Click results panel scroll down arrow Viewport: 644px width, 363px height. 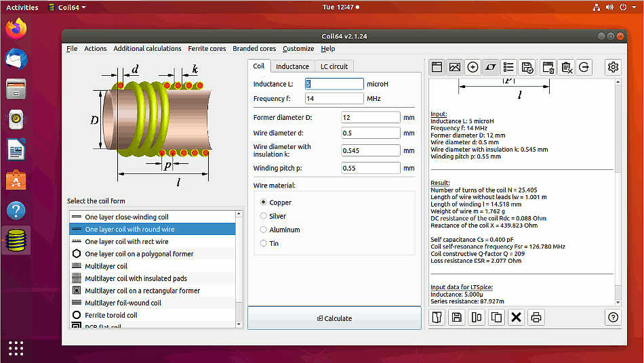[x=618, y=302]
